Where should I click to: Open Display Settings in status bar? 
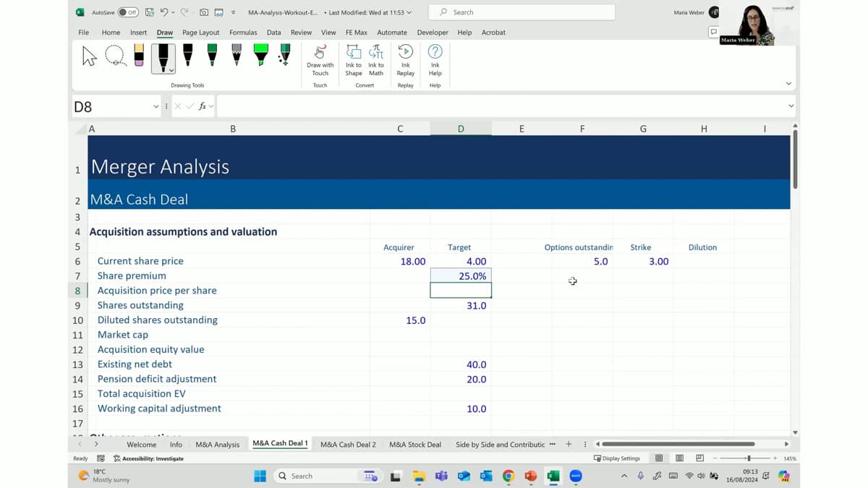click(617, 458)
